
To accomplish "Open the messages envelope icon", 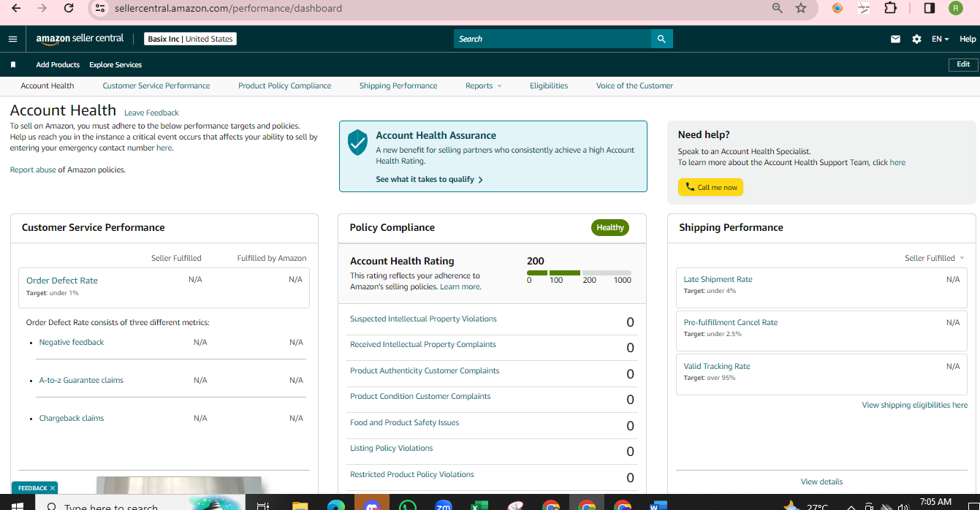I will pos(895,39).
